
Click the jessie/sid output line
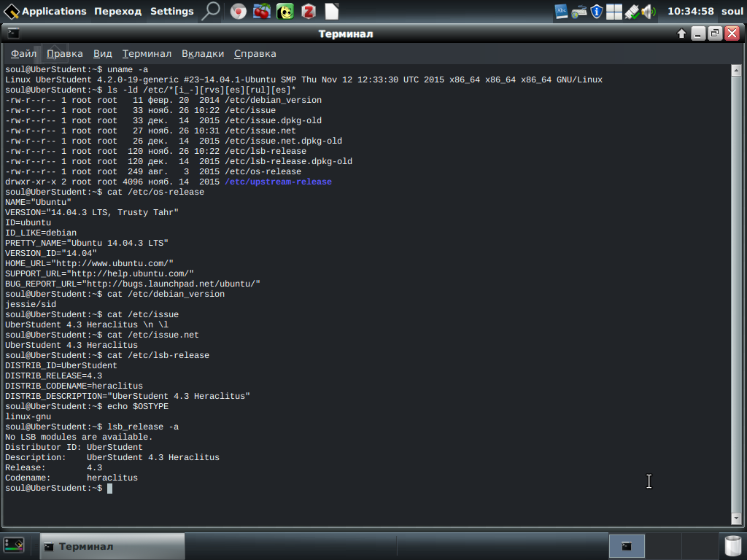coord(31,304)
